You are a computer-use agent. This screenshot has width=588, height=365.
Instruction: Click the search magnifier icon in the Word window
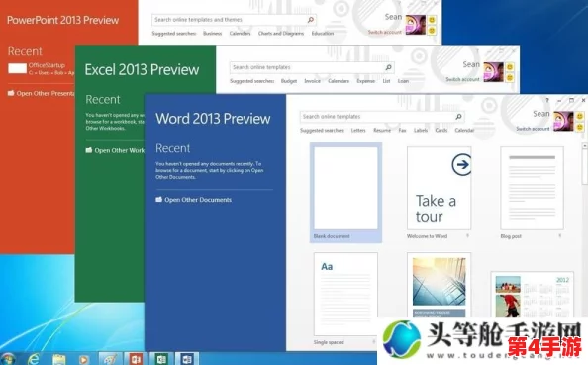(x=458, y=117)
